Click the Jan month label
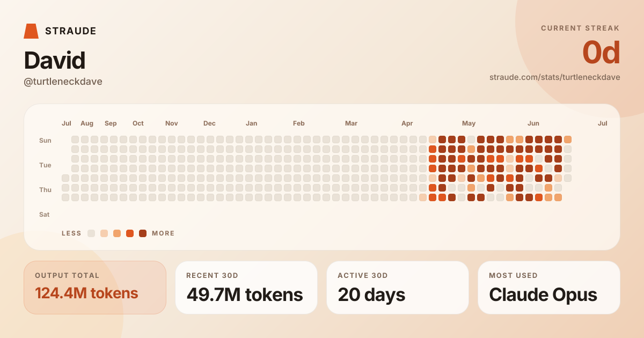This screenshot has width=644, height=338. pos(251,123)
